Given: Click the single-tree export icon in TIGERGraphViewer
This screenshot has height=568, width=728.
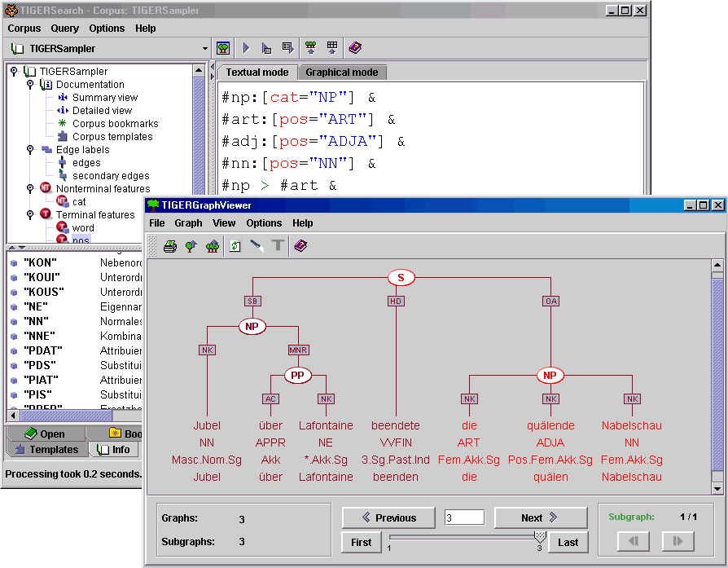Looking at the screenshot, I should [x=191, y=246].
